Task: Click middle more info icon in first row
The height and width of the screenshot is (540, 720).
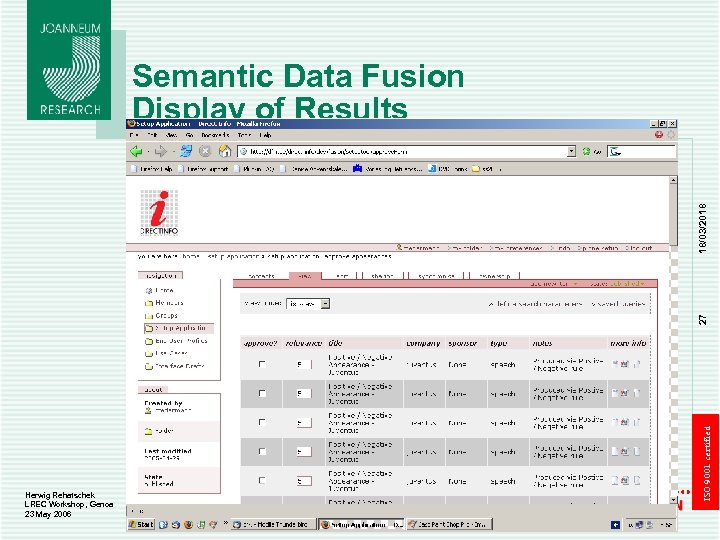Action: pos(625,364)
